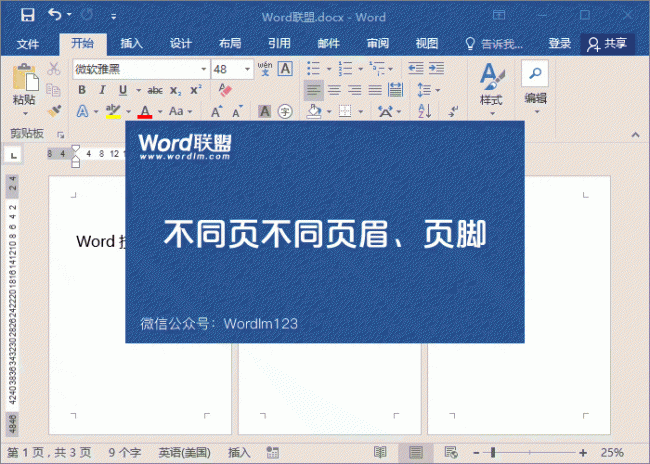The height and width of the screenshot is (464, 650).
Task: Switch to the 引用 ribbon tab
Action: 279,43
